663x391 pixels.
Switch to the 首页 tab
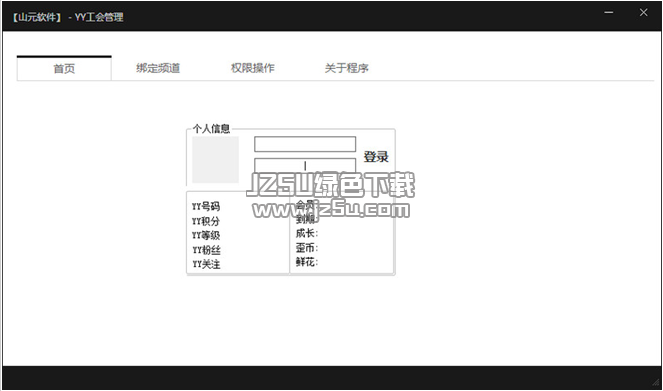[64, 68]
